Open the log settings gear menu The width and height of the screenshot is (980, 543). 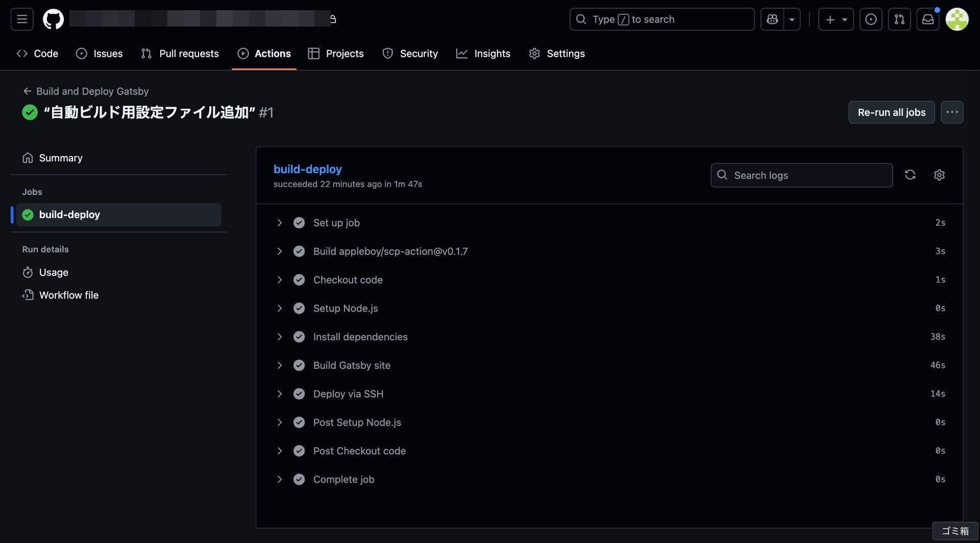939,175
